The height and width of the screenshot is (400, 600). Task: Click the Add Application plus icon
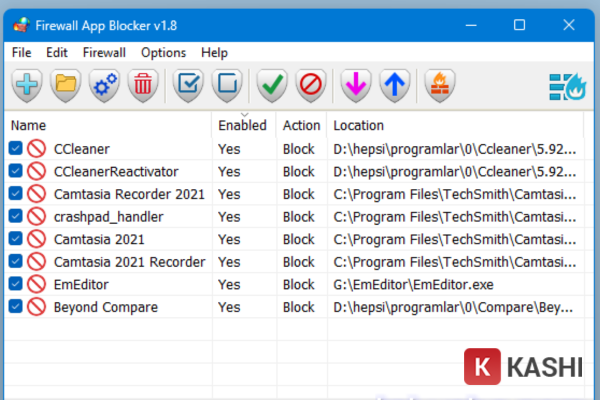click(x=27, y=85)
